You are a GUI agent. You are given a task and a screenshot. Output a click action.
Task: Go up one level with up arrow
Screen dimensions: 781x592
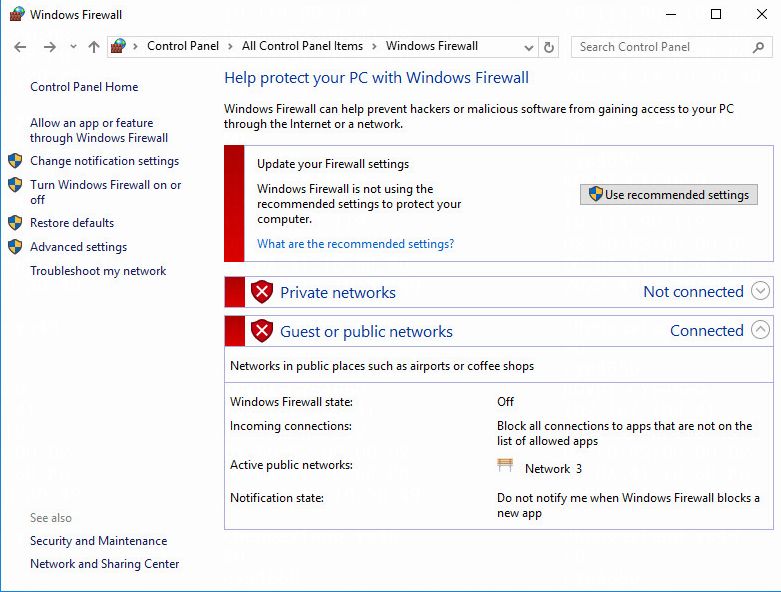point(94,47)
